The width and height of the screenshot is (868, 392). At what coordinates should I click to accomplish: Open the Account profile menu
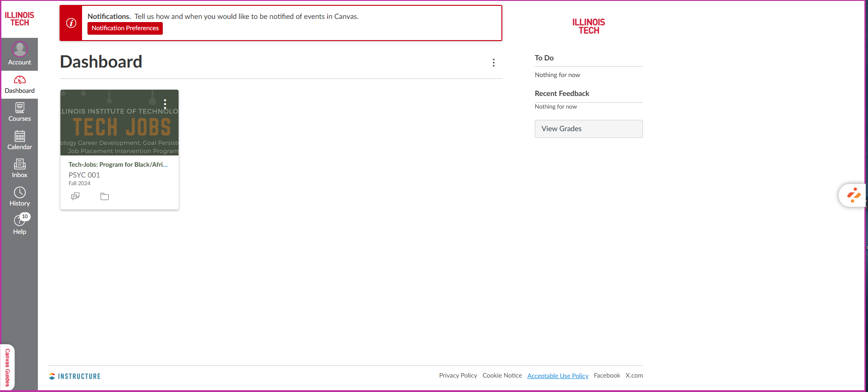[19, 54]
